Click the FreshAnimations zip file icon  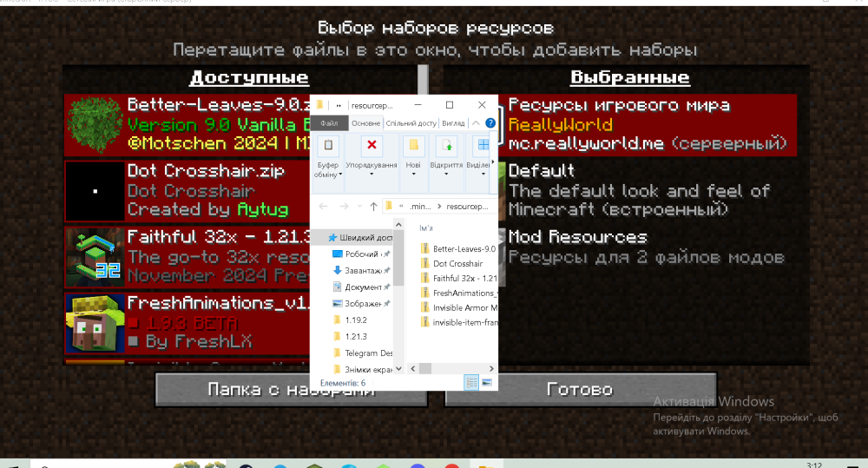(424, 293)
